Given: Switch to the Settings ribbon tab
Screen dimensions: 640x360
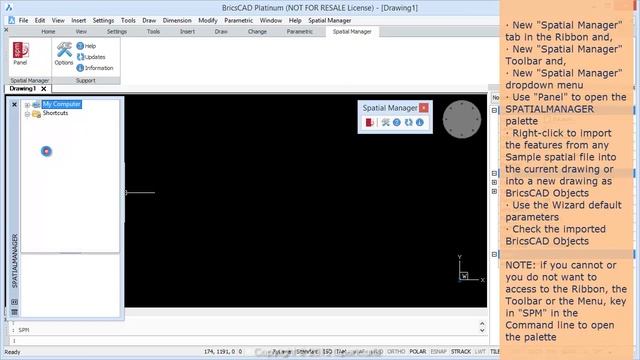Looking at the screenshot, I should point(117,31).
